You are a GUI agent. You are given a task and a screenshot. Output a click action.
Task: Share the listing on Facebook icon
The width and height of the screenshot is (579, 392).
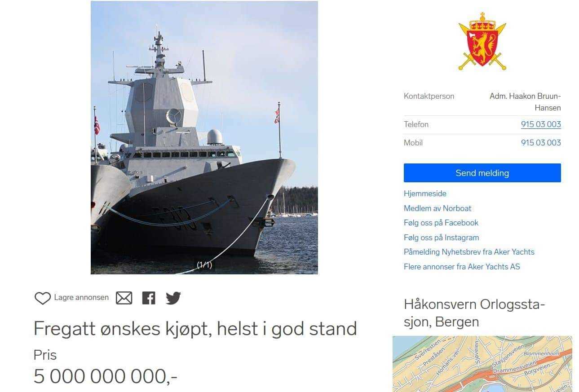[149, 298]
